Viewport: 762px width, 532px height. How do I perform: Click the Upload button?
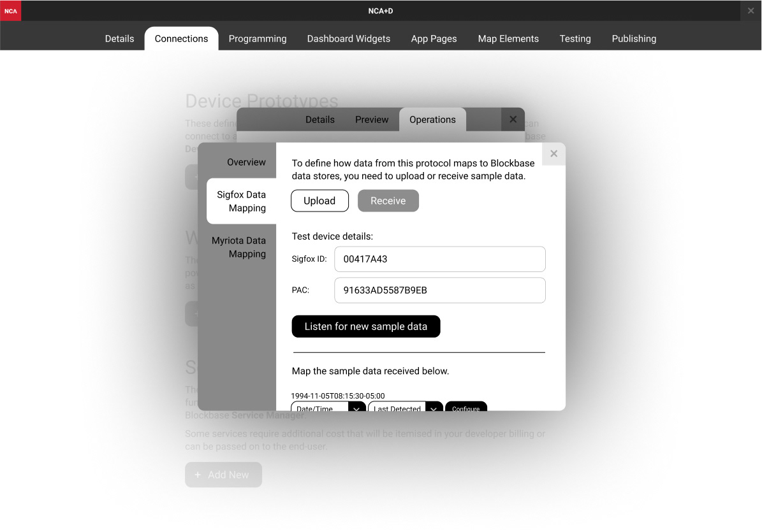tap(319, 201)
